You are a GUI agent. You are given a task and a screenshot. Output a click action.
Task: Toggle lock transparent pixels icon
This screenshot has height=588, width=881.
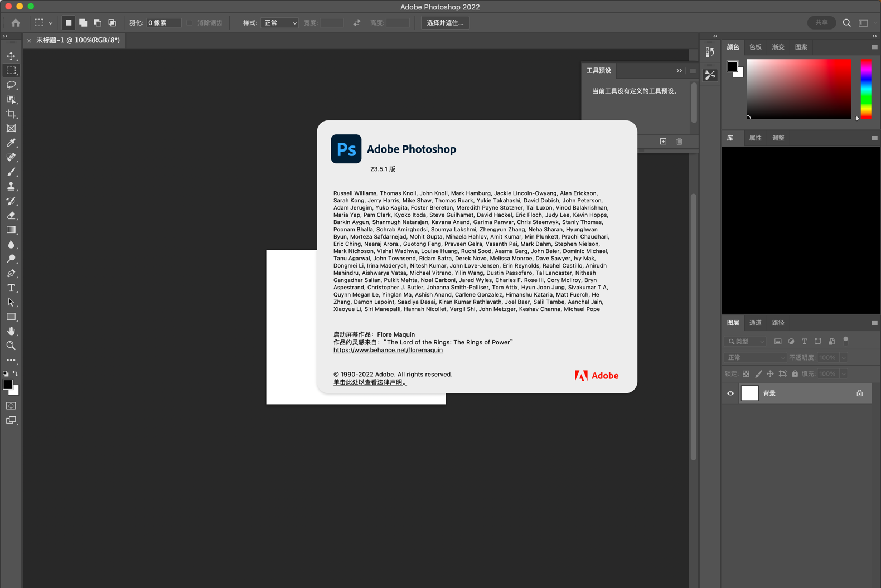pyautogui.click(x=746, y=374)
